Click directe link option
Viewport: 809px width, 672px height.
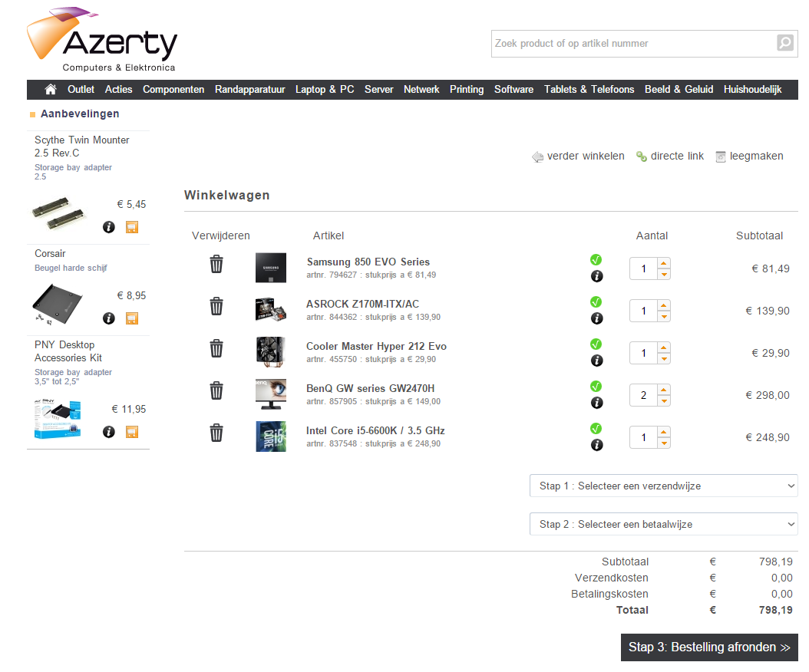(670, 156)
